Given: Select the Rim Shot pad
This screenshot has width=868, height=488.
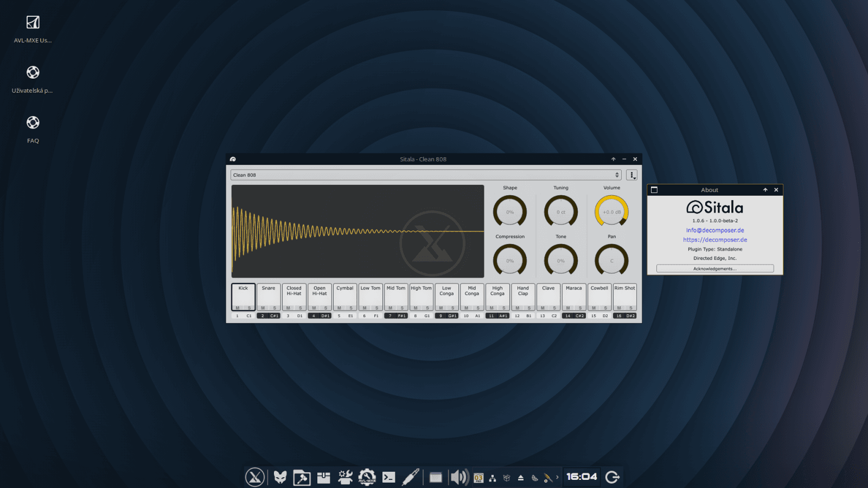Looking at the screenshot, I should coord(625,296).
